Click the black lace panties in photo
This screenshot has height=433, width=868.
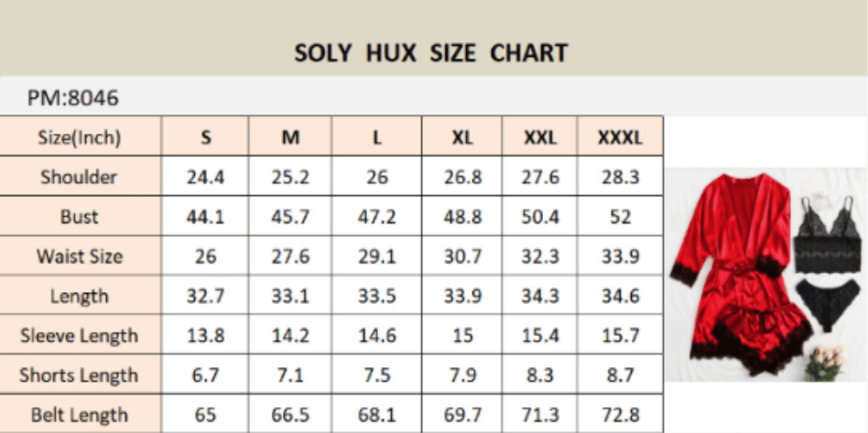[x=828, y=303]
